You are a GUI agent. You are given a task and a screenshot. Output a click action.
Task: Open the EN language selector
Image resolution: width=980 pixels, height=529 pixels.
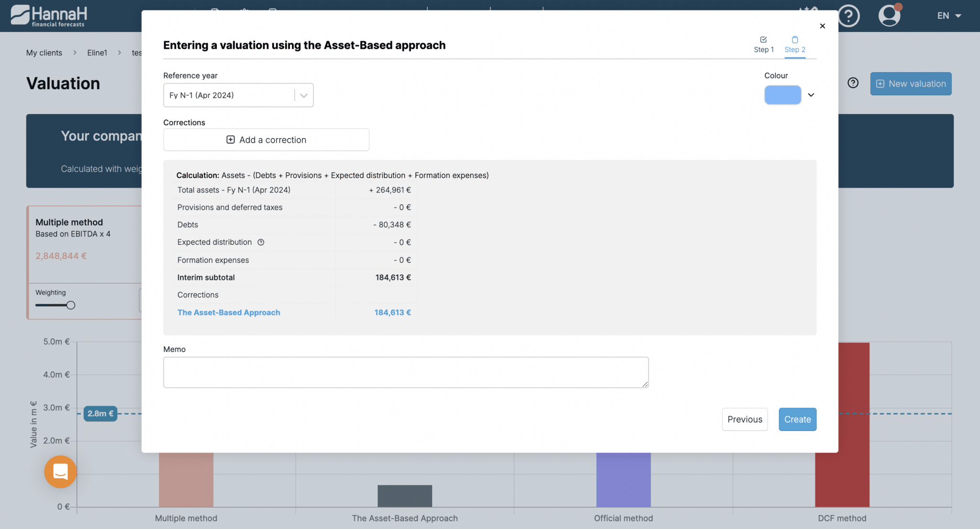coord(947,15)
